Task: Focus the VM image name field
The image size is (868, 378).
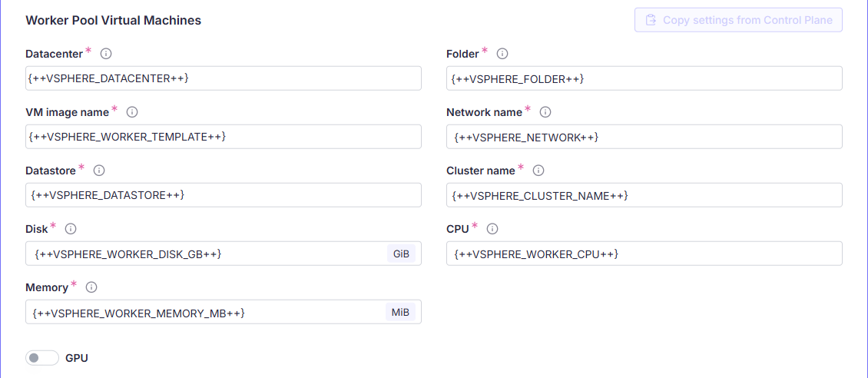Action: point(223,137)
